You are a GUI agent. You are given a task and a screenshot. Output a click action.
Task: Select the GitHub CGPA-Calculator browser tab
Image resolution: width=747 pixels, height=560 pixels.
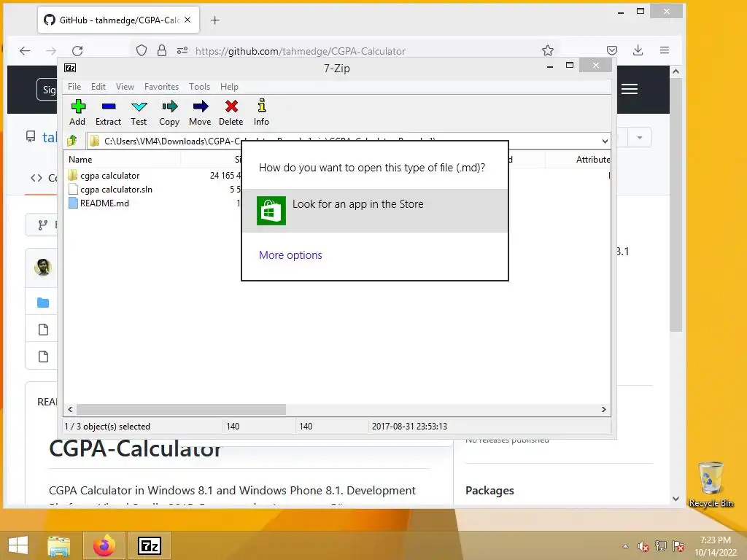[118, 20]
